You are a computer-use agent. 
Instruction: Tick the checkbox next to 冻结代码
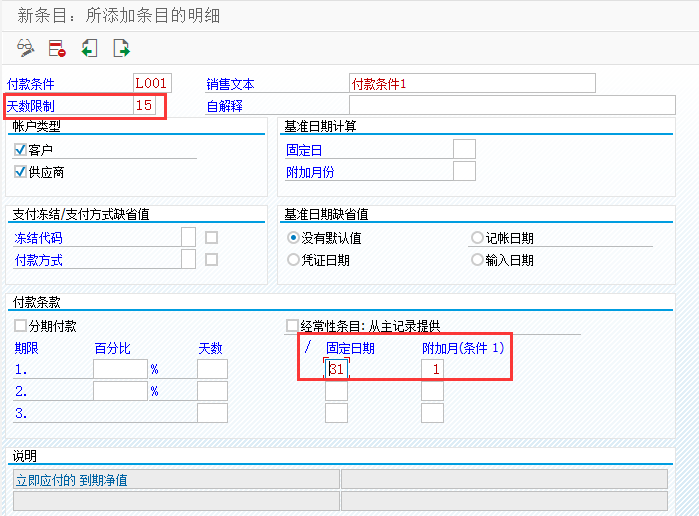click(x=211, y=237)
